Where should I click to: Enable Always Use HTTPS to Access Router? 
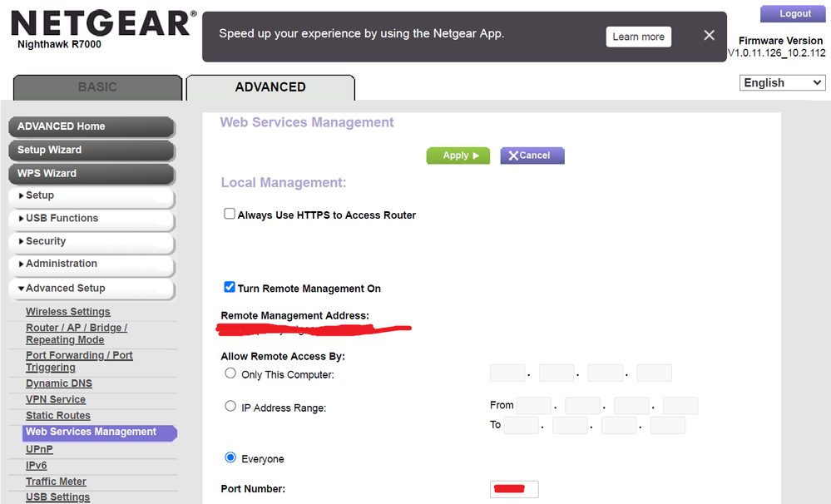229,214
